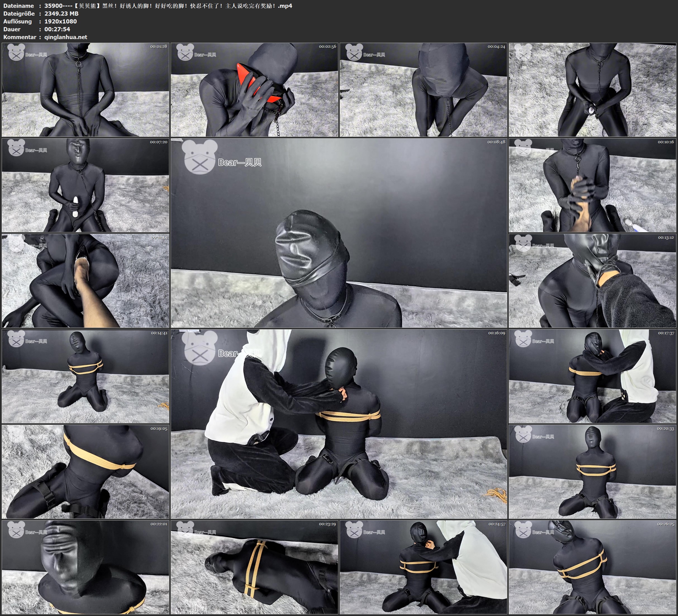This screenshot has width=678, height=616.
Task: Open the frame at 00:02:56
Action: (x=254, y=89)
